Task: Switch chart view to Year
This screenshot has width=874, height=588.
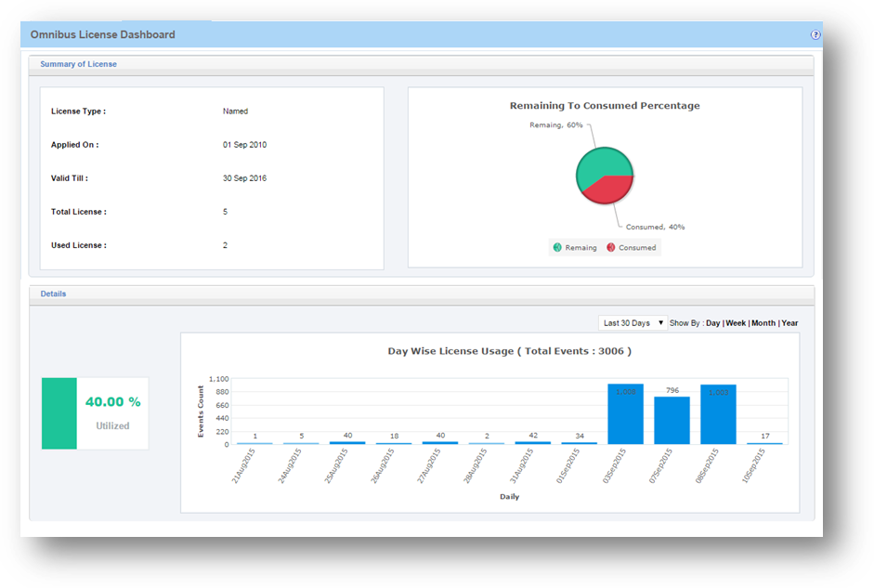Action: (789, 323)
